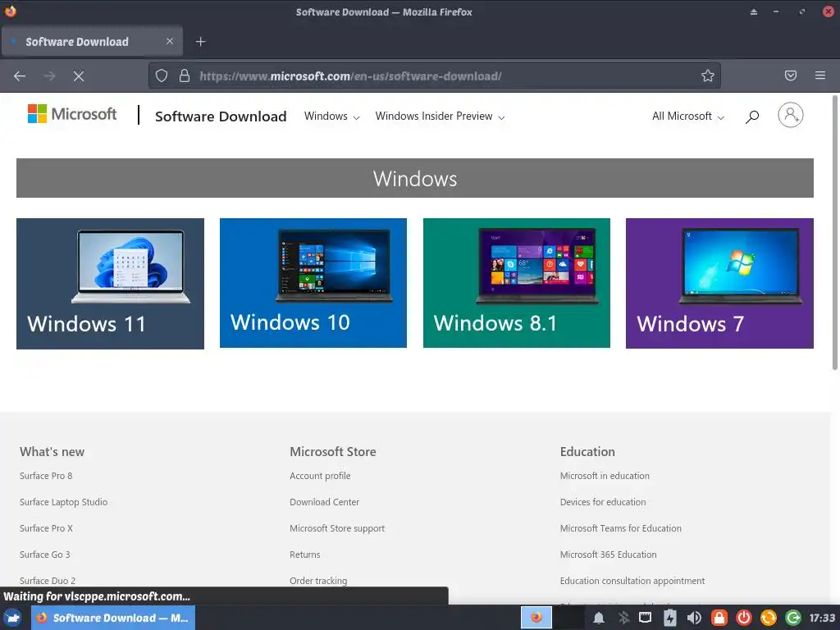Click the Firefox window taskbar button
Screen dimensions: 840x630
pyautogui.click(x=113, y=618)
